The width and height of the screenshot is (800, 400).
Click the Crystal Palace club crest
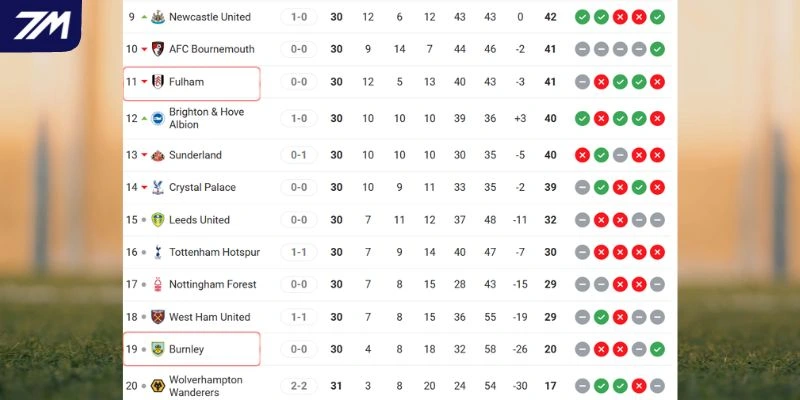157,187
